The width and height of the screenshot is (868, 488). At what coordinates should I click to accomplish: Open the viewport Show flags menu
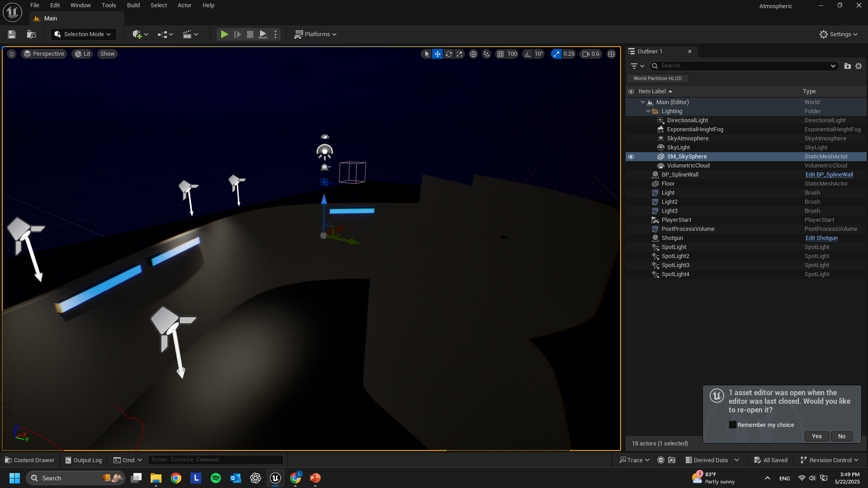pyautogui.click(x=108, y=54)
